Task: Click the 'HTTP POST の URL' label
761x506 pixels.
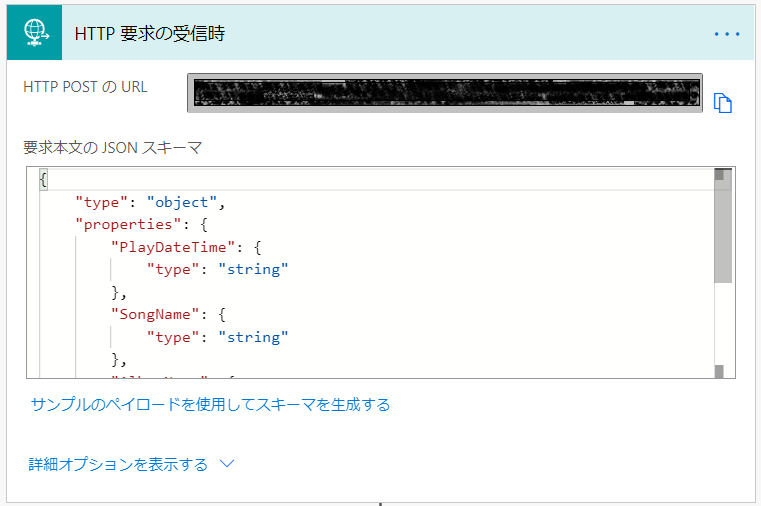Action: (x=85, y=87)
